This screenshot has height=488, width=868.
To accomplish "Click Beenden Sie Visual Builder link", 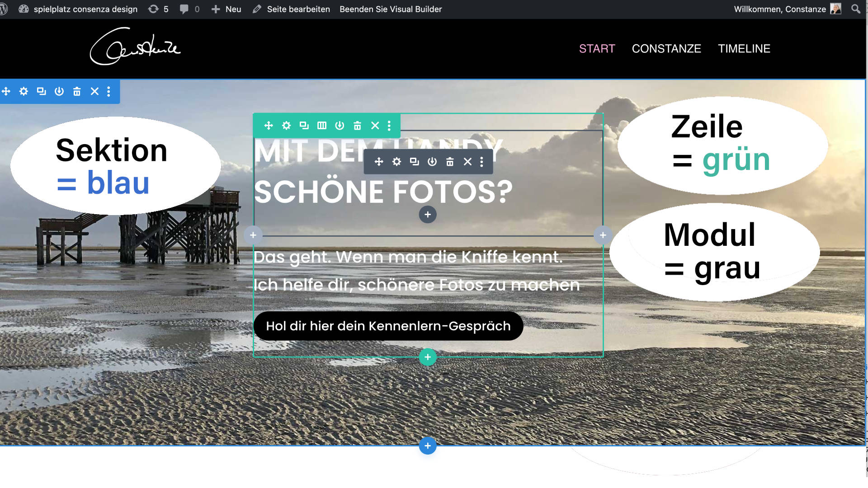I will point(391,9).
